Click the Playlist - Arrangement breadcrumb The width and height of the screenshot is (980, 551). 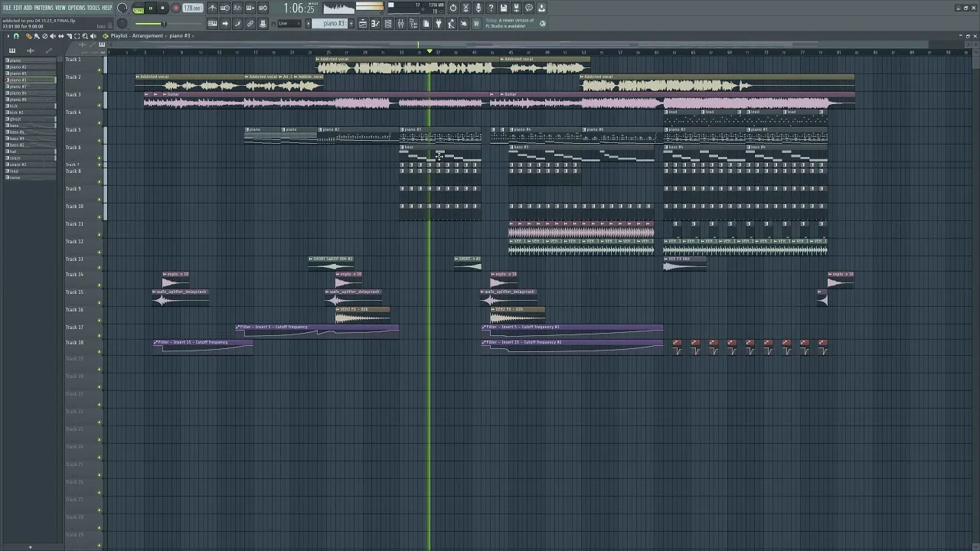[x=137, y=36]
